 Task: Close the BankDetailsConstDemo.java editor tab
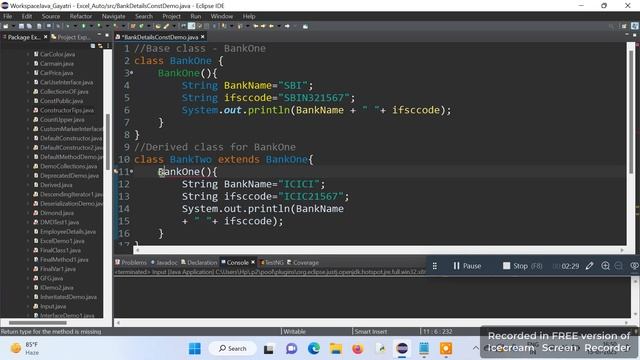202,37
